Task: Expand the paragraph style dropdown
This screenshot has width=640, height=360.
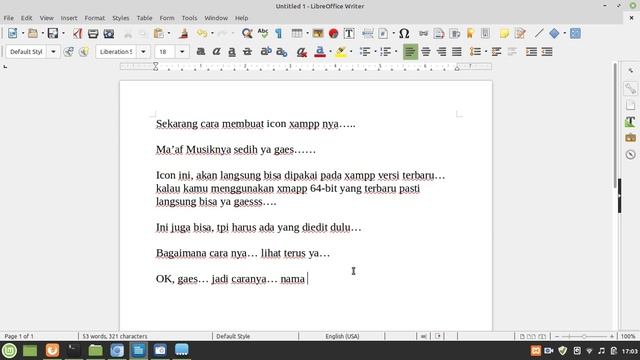Action: pos(53,52)
